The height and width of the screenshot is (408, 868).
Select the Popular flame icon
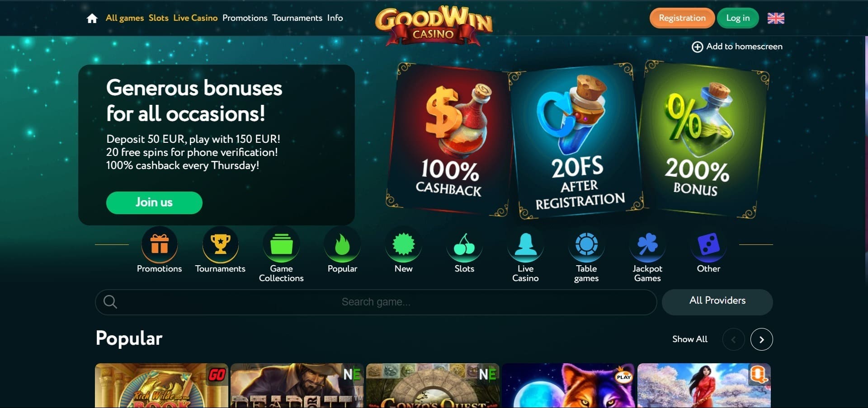pos(342,244)
